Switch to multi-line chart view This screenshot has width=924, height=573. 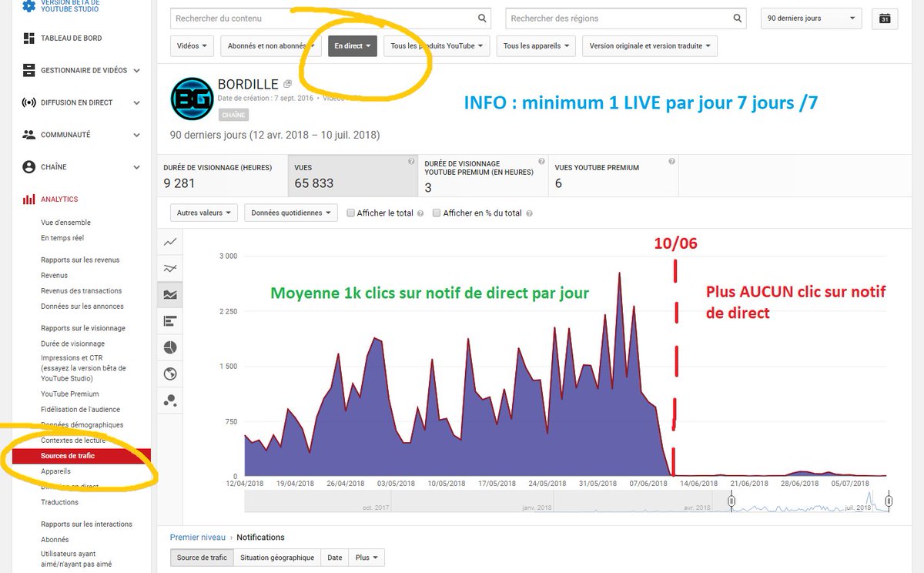(170, 268)
